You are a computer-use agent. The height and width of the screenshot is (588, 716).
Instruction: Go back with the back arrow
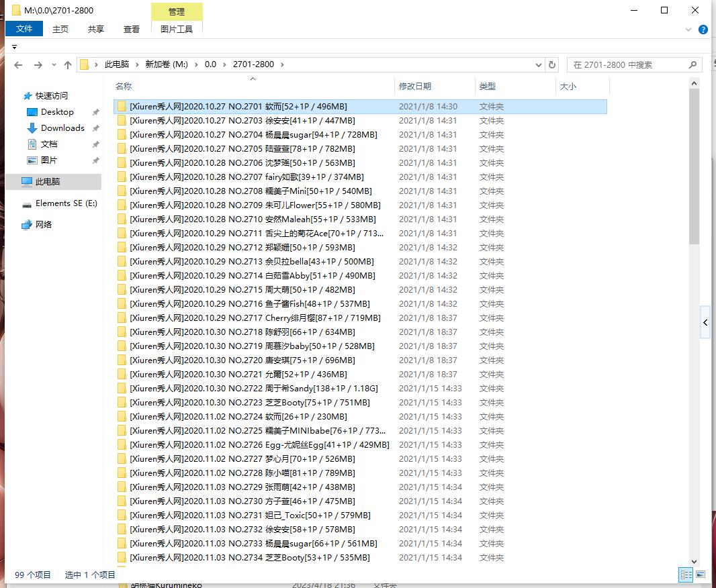coord(18,65)
